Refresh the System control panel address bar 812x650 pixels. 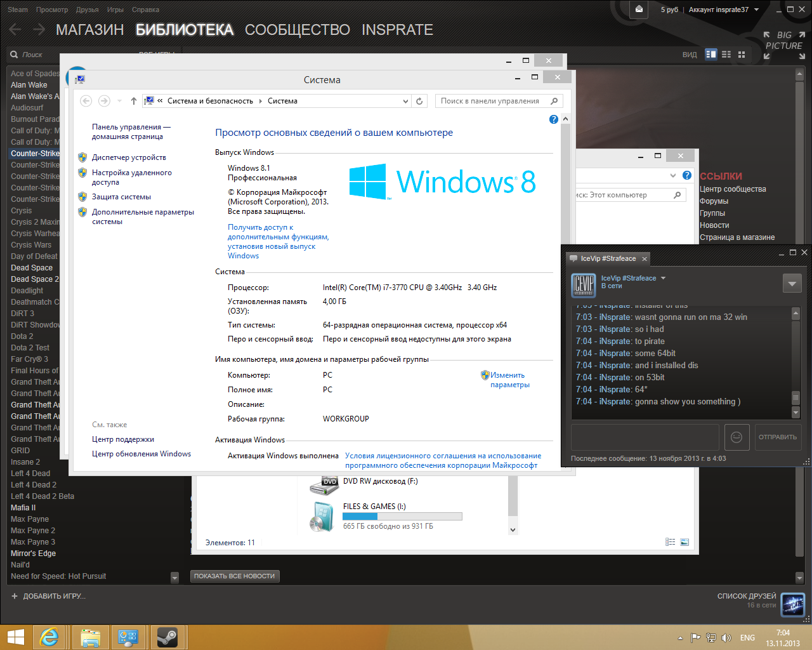tap(419, 101)
